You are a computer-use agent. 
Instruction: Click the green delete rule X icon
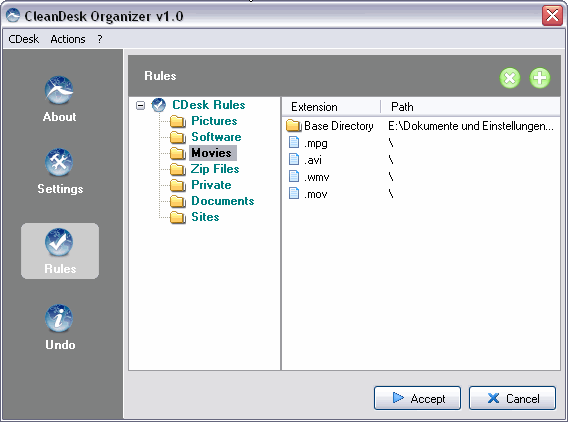(510, 78)
